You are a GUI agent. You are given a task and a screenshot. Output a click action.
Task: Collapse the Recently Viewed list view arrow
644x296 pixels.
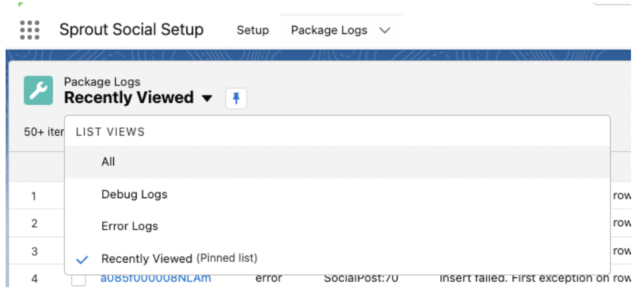(x=207, y=98)
